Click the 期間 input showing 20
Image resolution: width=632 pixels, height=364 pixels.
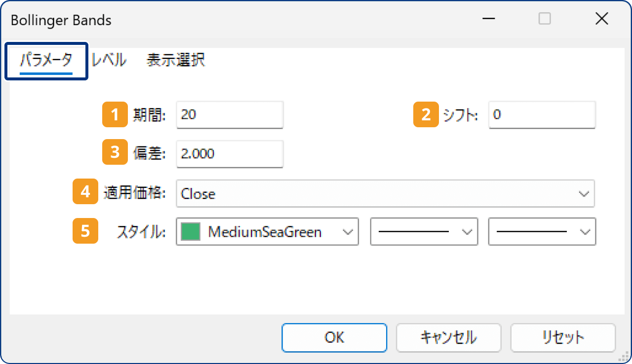coord(230,114)
